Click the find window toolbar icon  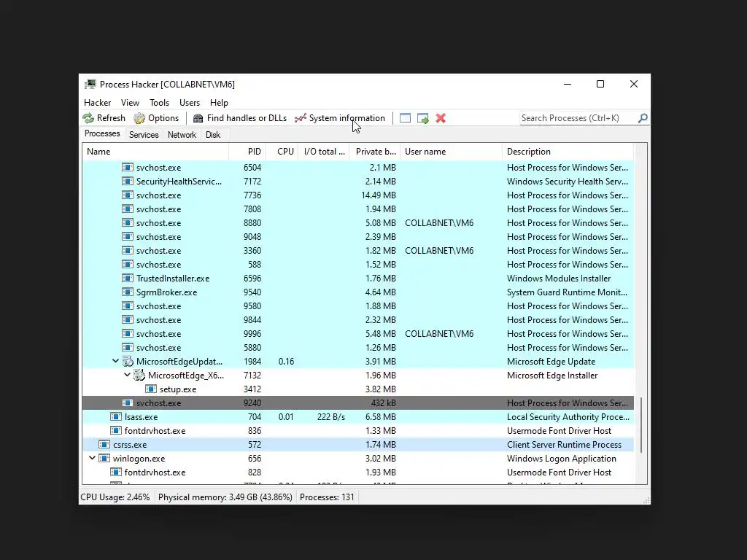[x=405, y=118]
